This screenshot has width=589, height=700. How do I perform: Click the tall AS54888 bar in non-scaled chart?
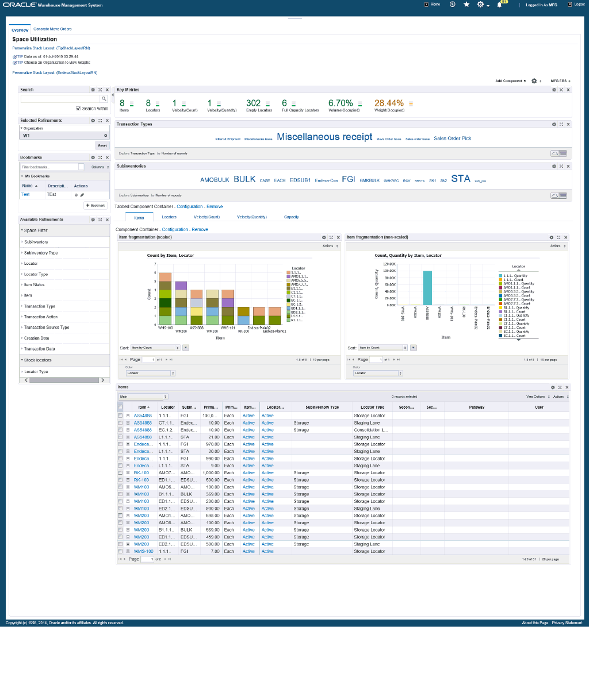point(427,287)
